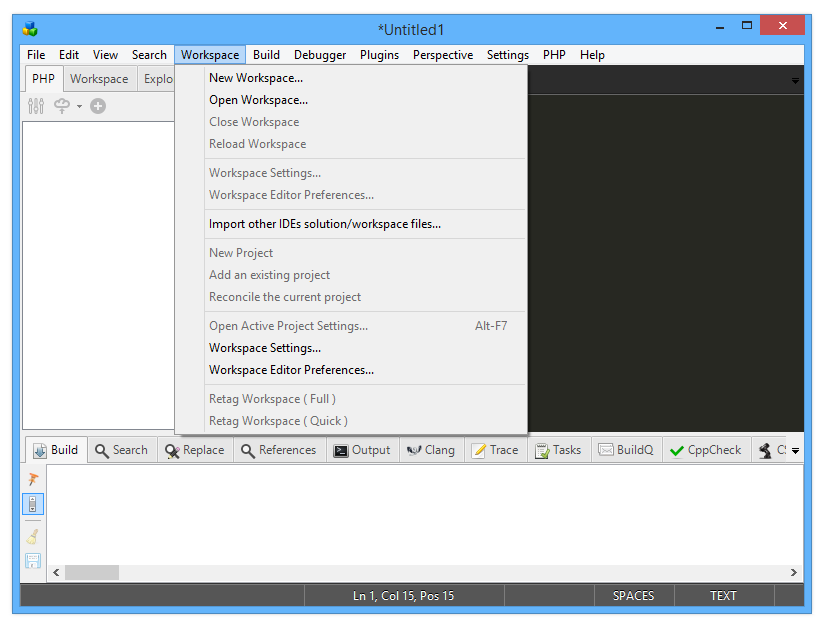834x637 pixels.
Task: Open the dropdown arrow beside cloud upload icon
Action: pos(79,107)
